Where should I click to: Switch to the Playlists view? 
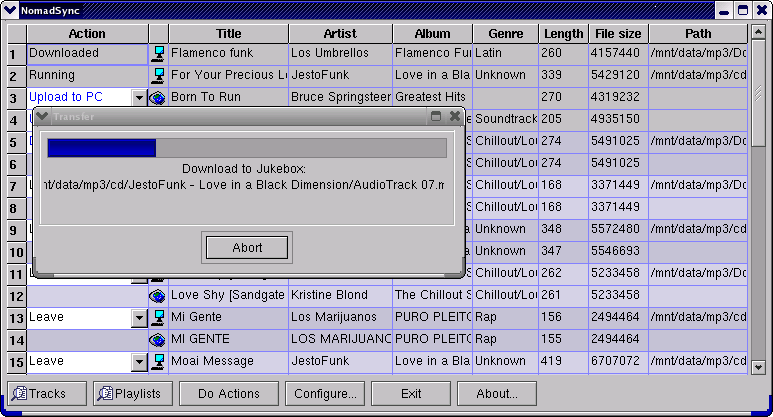coord(131,394)
